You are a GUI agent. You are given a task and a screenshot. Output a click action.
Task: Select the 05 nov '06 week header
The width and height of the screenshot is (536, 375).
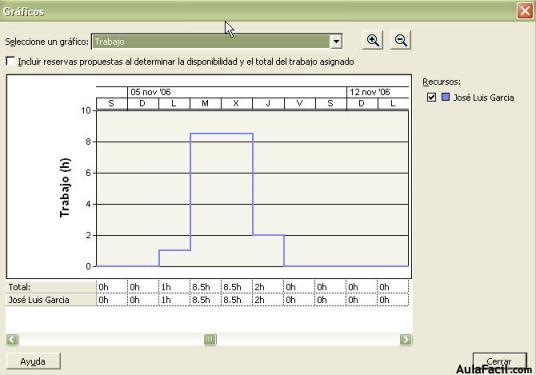tap(237, 92)
